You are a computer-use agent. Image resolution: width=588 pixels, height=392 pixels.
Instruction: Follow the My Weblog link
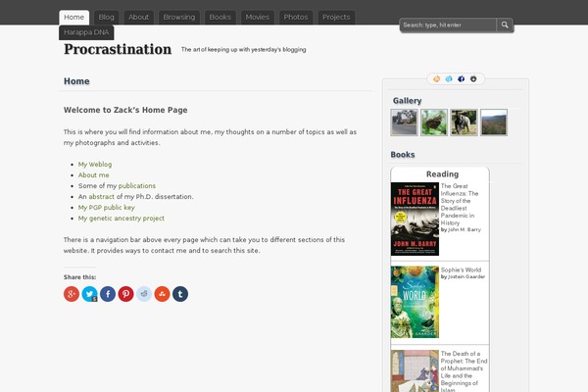(x=95, y=165)
